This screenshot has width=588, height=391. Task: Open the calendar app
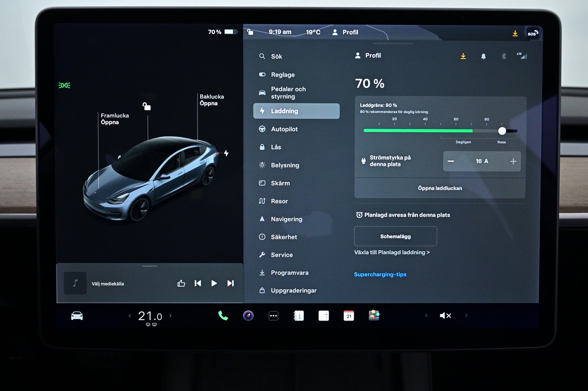349,316
